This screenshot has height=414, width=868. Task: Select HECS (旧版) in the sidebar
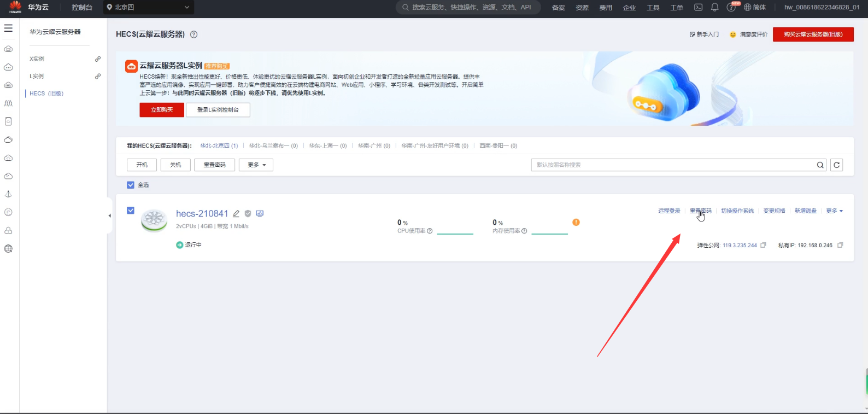point(46,94)
